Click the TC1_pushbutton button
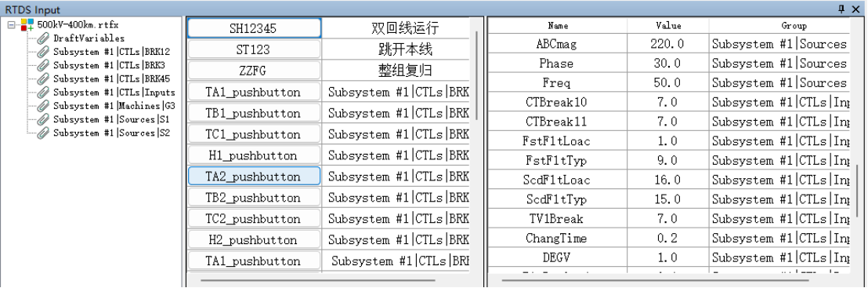Screen dimensions: 868x288 (254, 134)
